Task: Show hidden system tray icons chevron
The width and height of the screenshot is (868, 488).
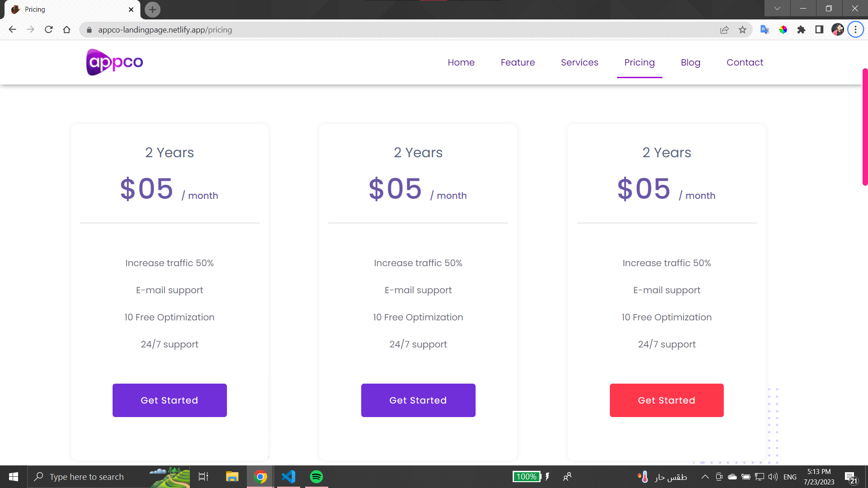Action: (705, 477)
